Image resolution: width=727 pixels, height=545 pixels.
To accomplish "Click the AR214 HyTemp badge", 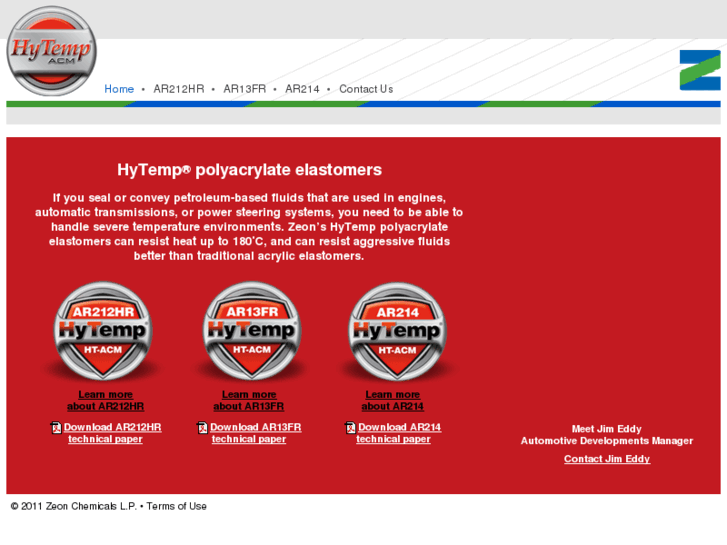I will (397, 331).
